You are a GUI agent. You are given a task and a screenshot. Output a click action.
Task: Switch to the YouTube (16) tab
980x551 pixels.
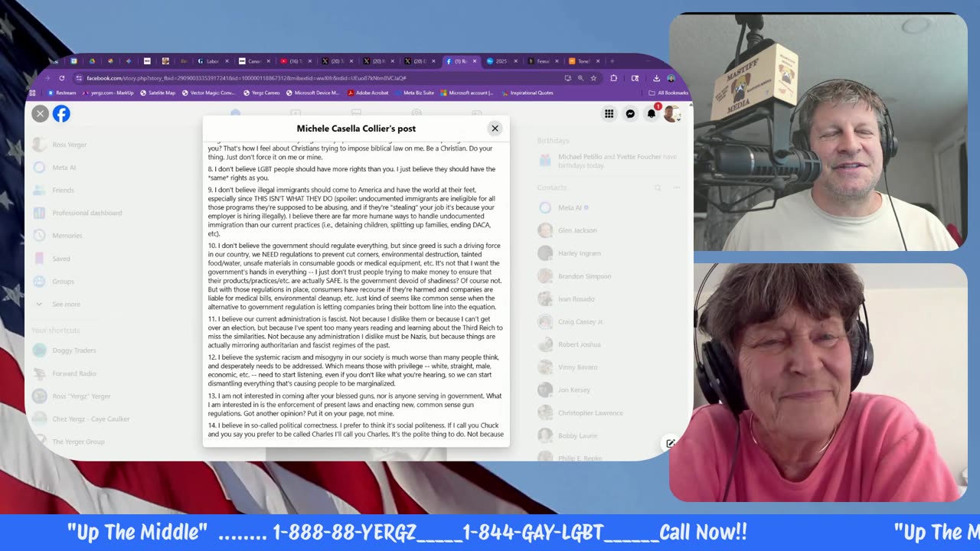click(x=296, y=61)
